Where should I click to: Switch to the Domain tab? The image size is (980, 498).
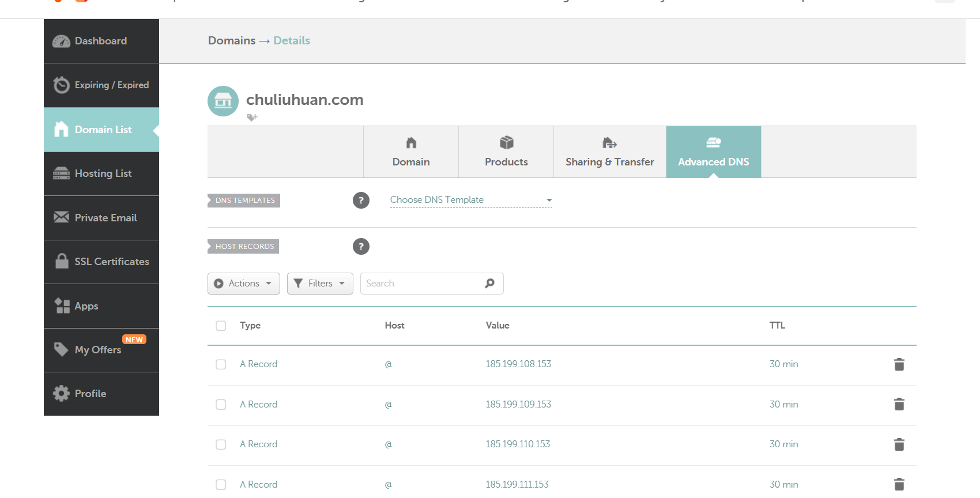click(411, 152)
